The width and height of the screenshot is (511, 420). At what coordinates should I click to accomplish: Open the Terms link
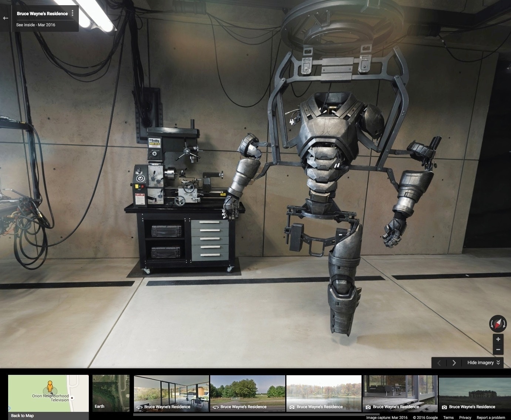(x=448, y=417)
